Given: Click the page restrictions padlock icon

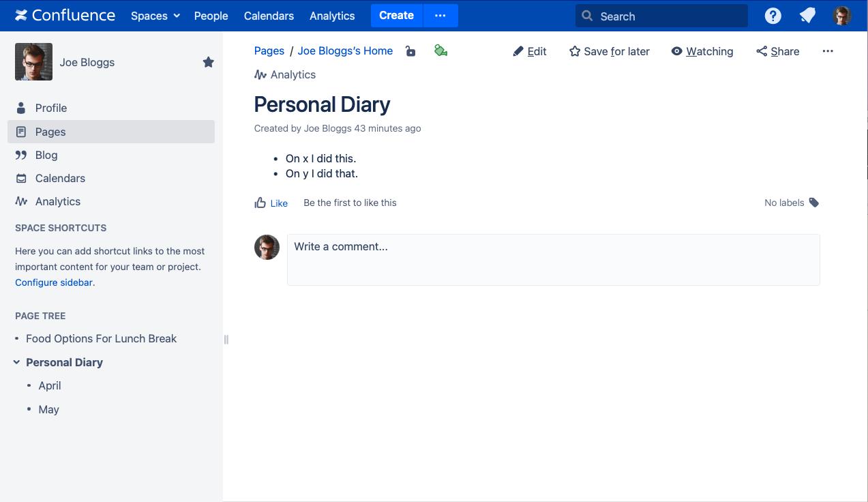Looking at the screenshot, I should 410,51.
